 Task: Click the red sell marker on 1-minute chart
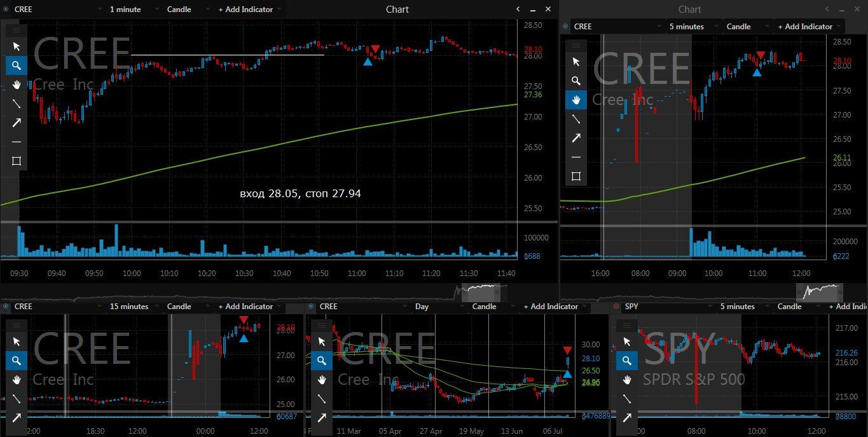click(x=375, y=49)
